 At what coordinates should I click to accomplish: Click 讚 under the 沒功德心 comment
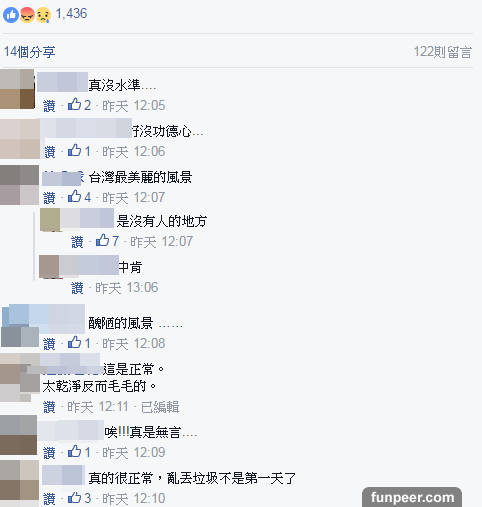(50, 152)
